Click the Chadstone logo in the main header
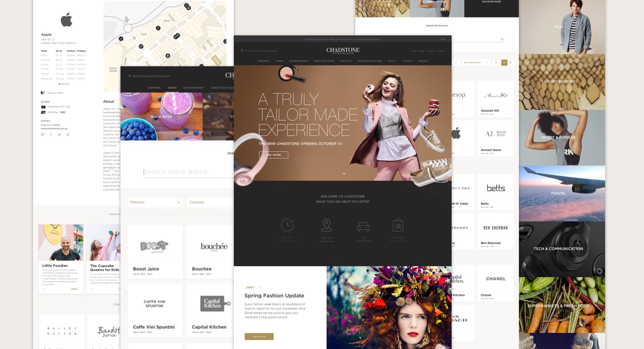The width and height of the screenshot is (644, 349). coord(343,50)
